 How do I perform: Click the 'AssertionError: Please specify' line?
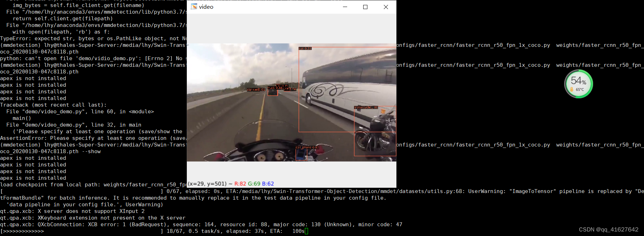(93, 138)
